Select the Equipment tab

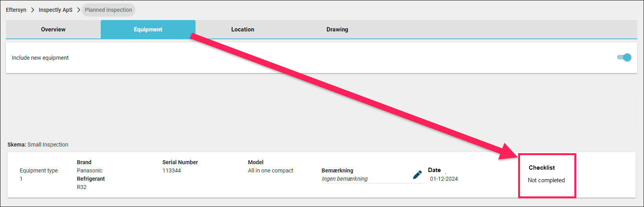(148, 29)
